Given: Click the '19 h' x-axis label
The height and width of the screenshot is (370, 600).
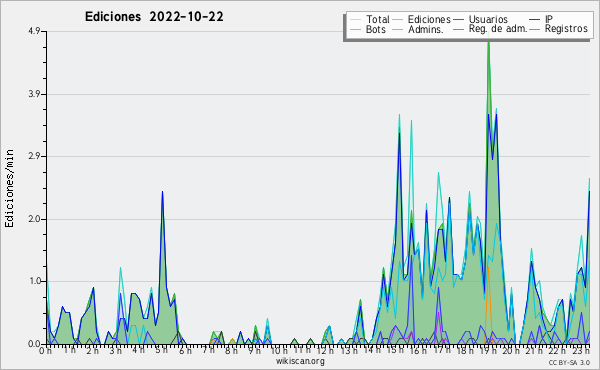Looking at the screenshot, I should coord(488,350).
